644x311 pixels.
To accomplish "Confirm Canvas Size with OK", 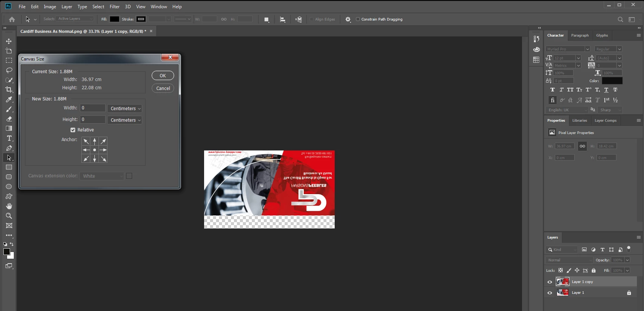I will (x=163, y=75).
